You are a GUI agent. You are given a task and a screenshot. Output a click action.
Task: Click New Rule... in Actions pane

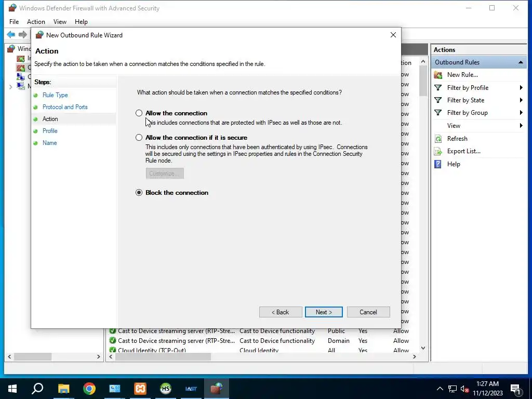(x=462, y=75)
